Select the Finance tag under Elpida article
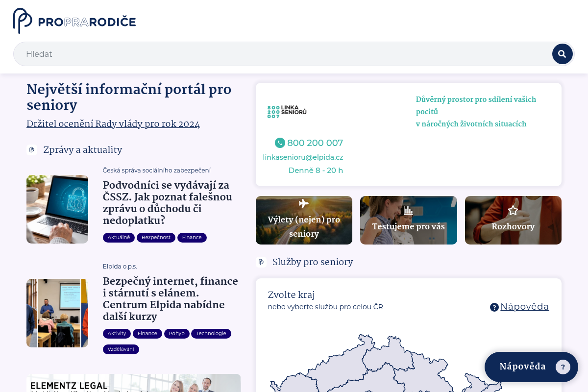The width and height of the screenshot is (588, 392). (x=147, y=334)
